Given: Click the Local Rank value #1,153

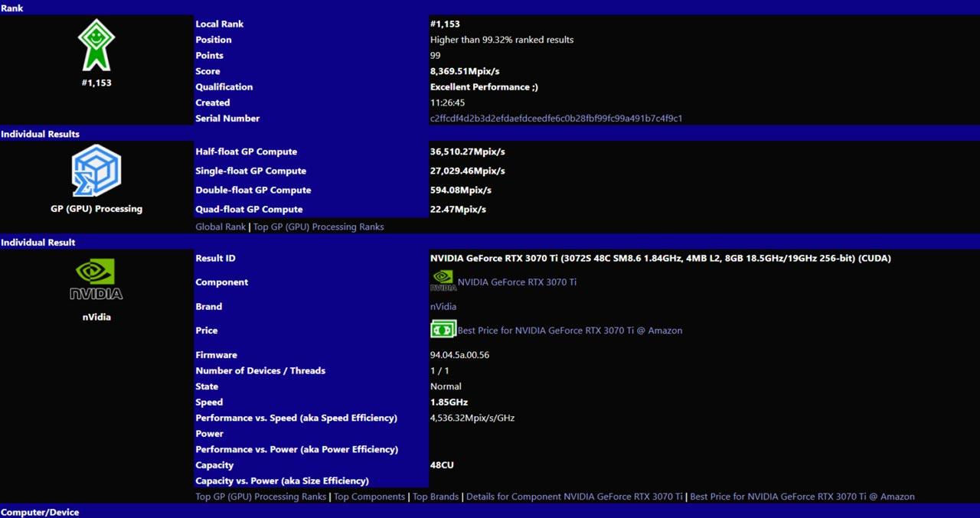Looking at the screenshot, I should pyautogui.click(x=445, y=24).
